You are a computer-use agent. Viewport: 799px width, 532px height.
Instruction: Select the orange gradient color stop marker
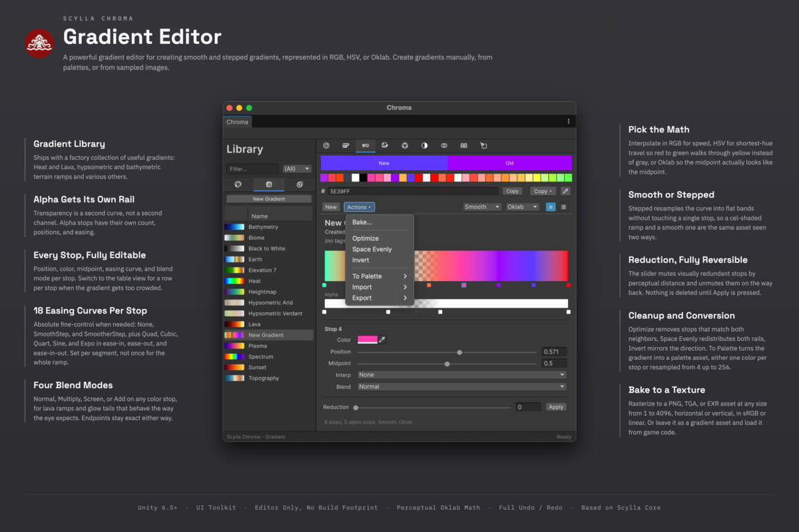pyautogui.click(x=429, y=285)
